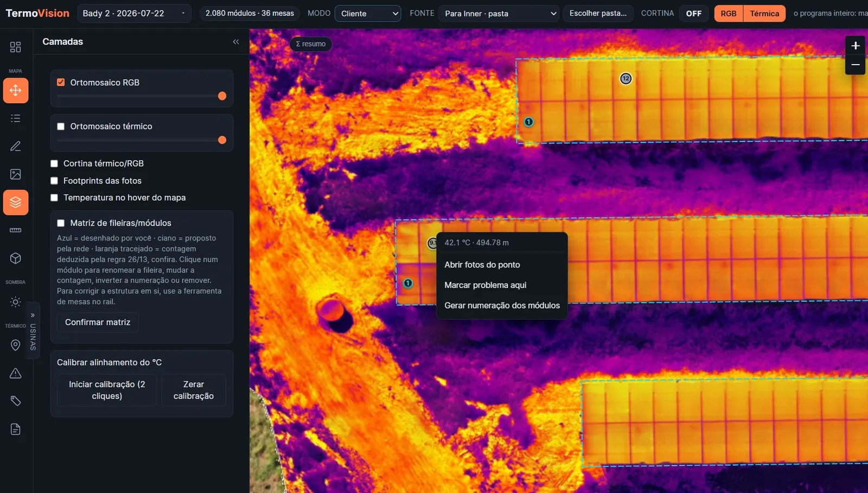Viewport: 868px width, 493px height.
Task: Open the 3D cube view icon
Action: click(x=15, y=258)
